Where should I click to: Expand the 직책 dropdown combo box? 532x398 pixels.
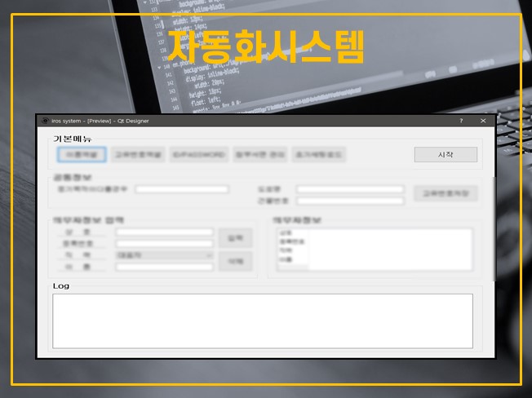(x=163, y=255)
